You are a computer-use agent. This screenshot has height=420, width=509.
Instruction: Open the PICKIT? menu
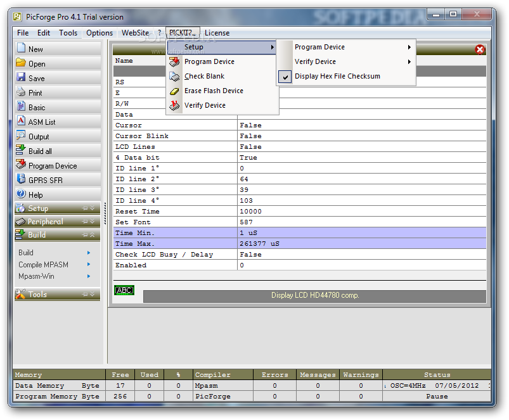pos(183,33)
